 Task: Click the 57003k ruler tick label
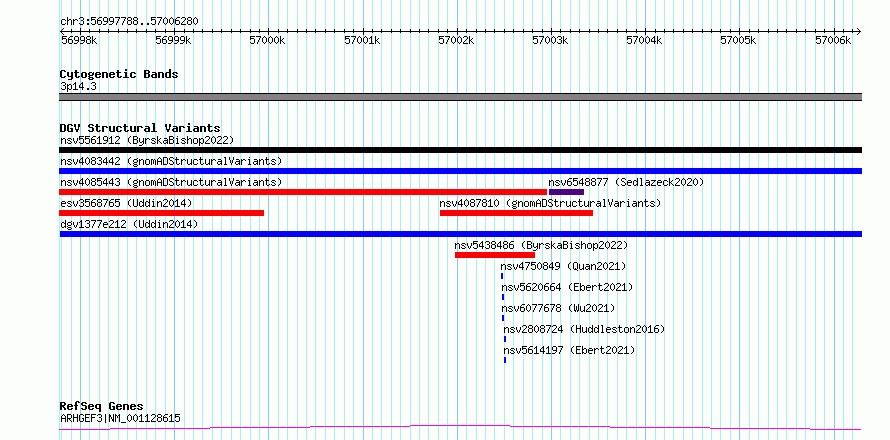(x=551, y=40)
